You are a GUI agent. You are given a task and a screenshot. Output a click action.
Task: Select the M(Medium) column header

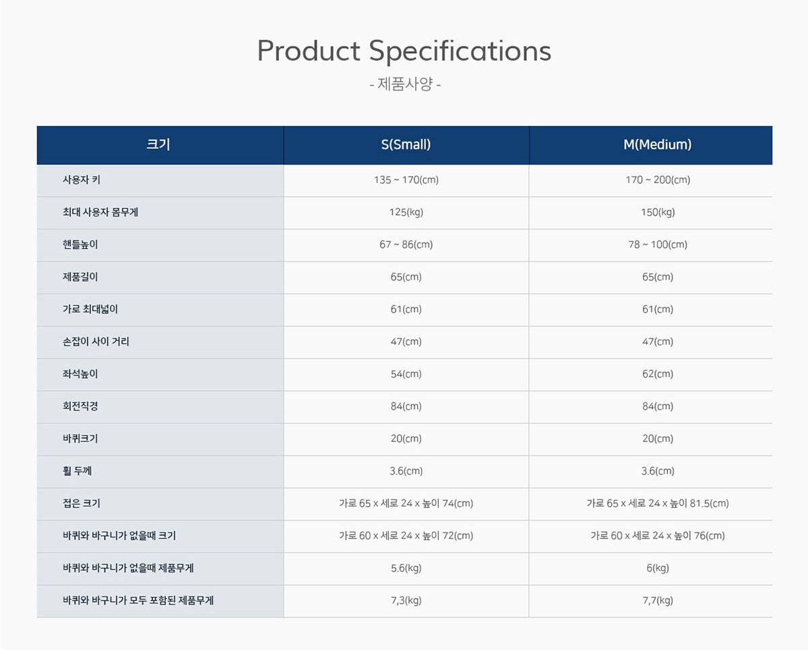(x=657, y=144)
